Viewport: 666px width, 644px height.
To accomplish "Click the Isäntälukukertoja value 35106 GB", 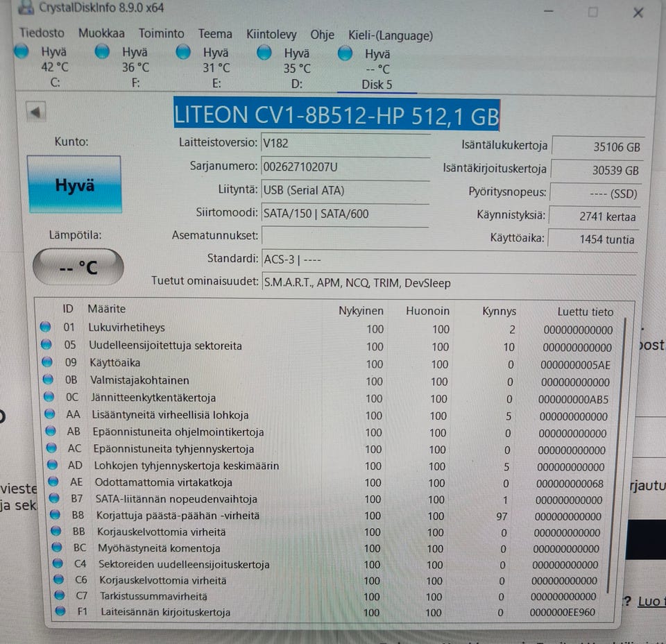I will pos(598,147).
